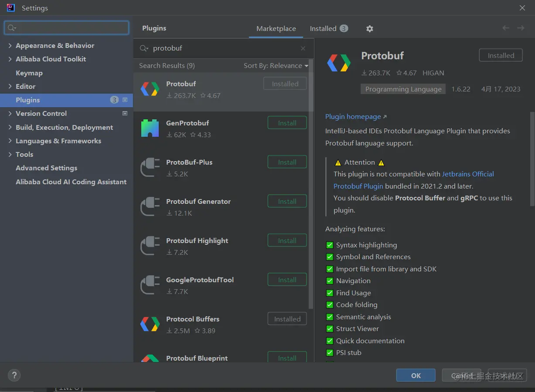Open Alibaba Cloud AI Coding Assistant settings
Viewport: 535px width, 392px height.
pos(71,182)
